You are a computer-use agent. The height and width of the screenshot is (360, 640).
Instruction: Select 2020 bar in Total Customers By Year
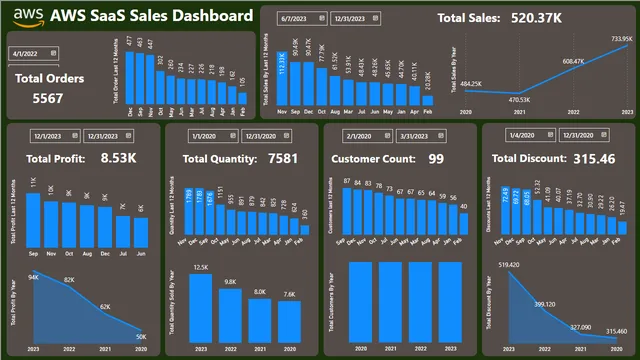point(361,302)
